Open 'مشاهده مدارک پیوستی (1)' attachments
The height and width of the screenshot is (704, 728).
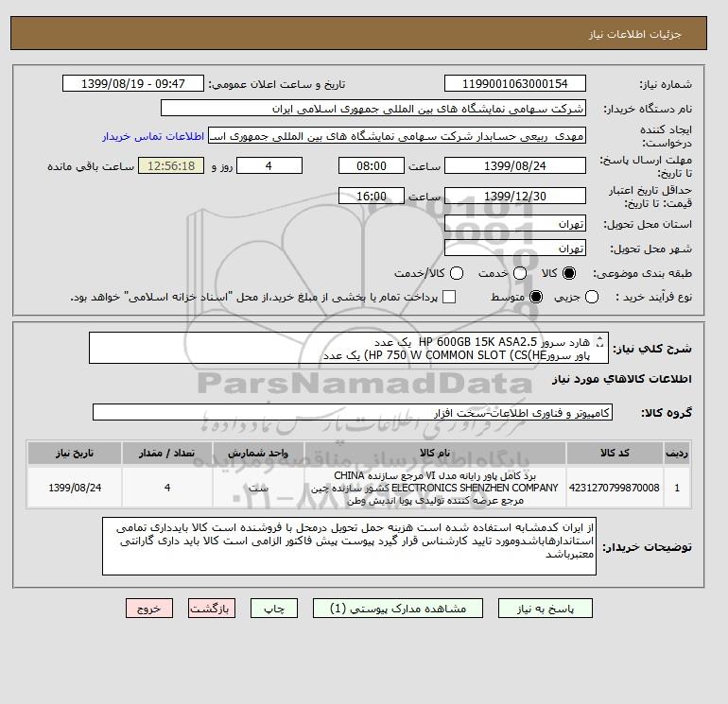(398, 608)
